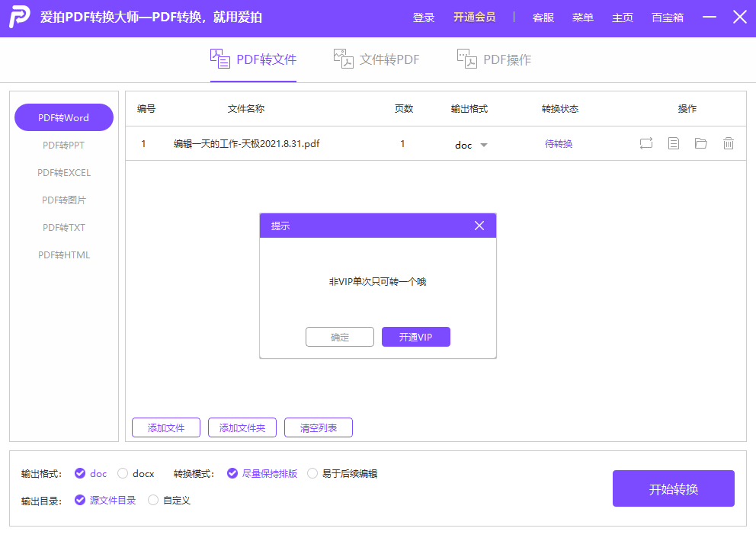Click the message 非VIP单次只可转一个哦
This screenshot has height=541, width=756.
(377, 282)
